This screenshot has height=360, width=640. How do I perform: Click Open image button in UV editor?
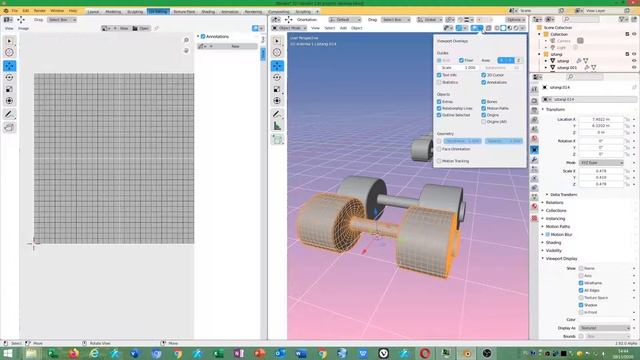pos(141,28)
